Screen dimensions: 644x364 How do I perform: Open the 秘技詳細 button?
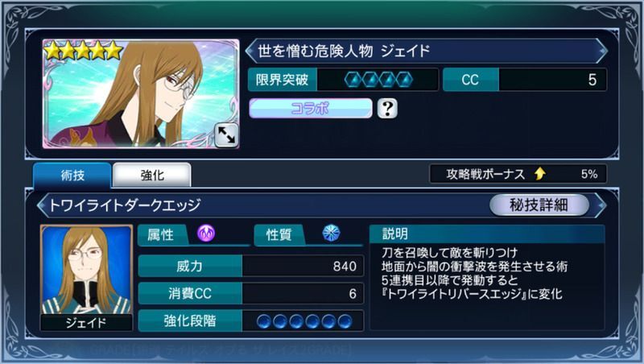tap(539, 205)
